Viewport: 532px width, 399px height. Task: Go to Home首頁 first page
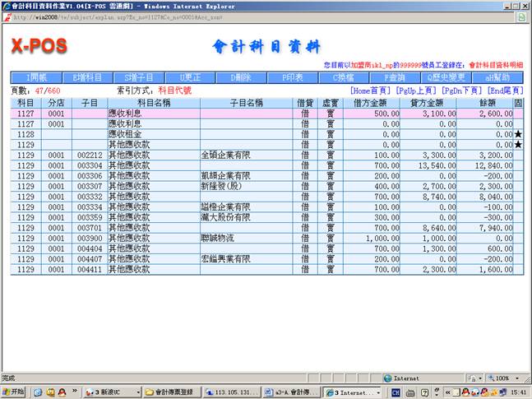pyautogui.click(x=370, y=90)
